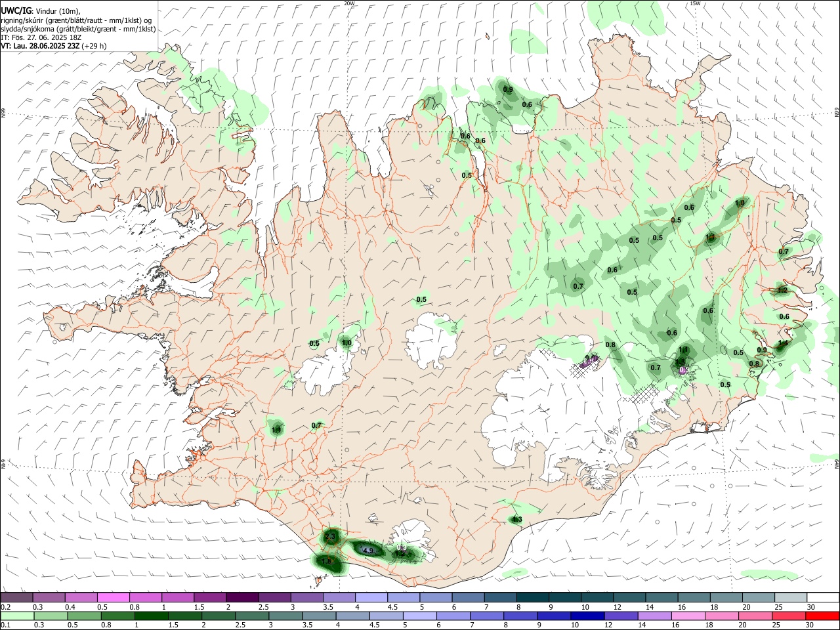
Task: Pick the white swatch starting at 30 in the snow scale
Action: [x=823, y=598]
